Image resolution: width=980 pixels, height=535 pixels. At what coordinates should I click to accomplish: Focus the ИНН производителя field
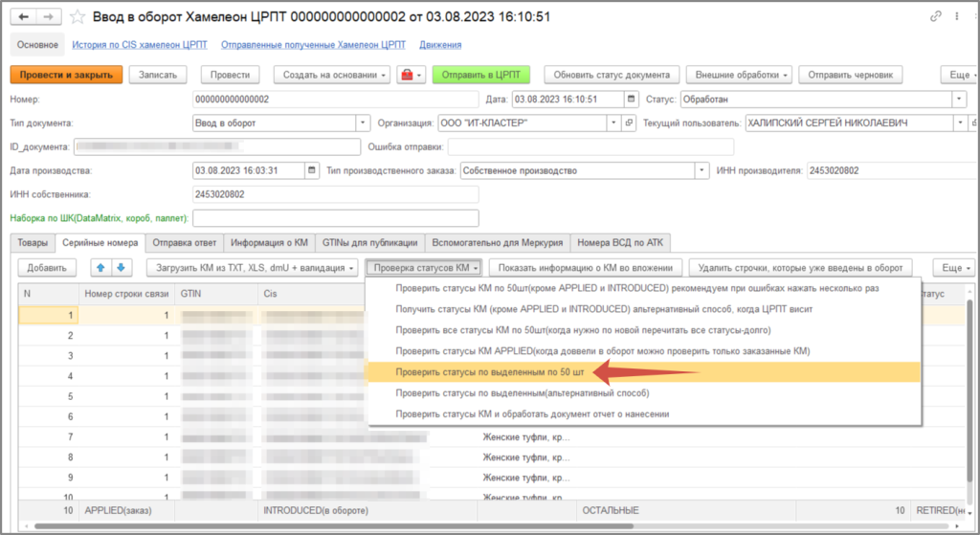click(x=893, y=170)
